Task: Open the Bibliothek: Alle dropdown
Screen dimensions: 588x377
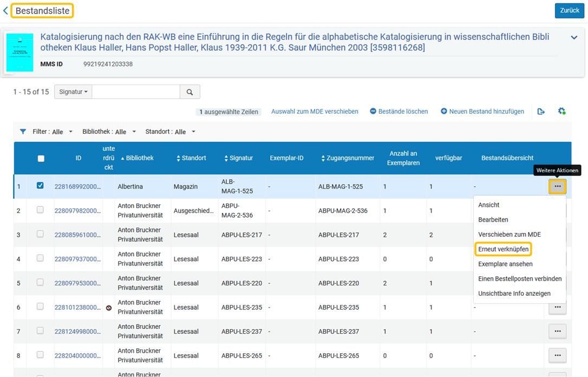Action: coord(109,132)
